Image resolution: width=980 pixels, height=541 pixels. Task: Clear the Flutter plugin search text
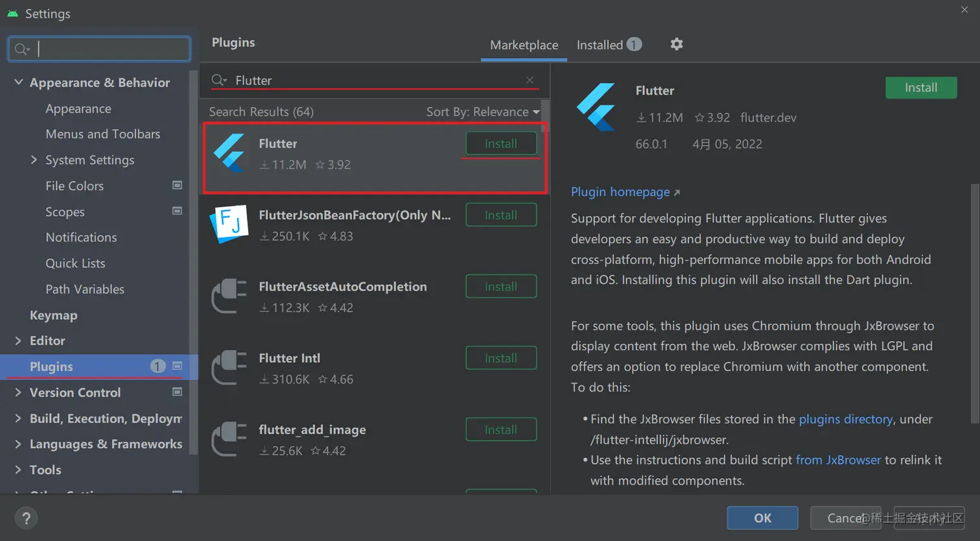tap(530, 80)
